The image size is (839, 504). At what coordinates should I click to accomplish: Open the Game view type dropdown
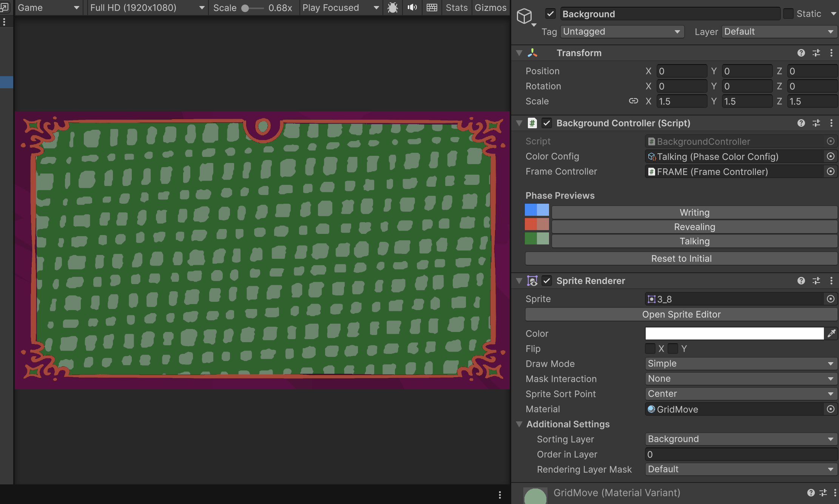pos(49,8)
